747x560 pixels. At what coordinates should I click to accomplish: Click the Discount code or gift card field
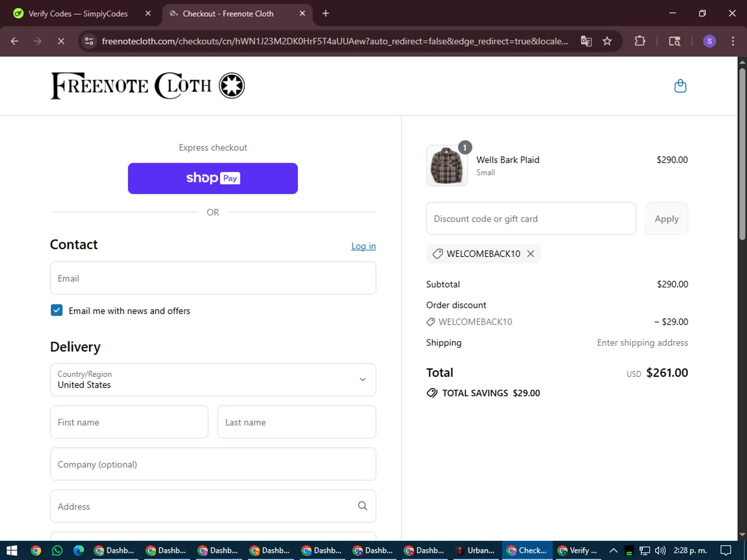531,219
